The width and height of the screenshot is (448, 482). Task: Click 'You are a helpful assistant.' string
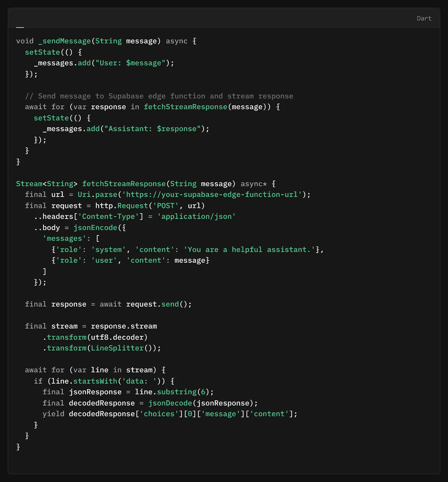[x=249, y=250]
